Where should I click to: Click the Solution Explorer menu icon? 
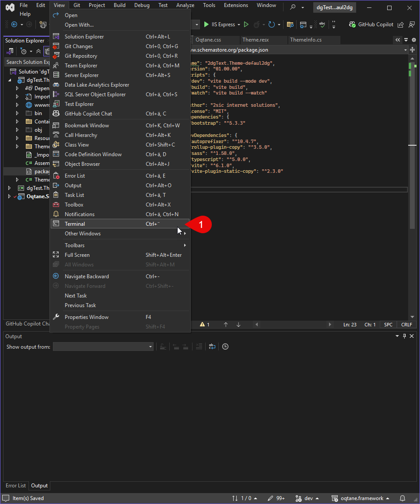56,37
